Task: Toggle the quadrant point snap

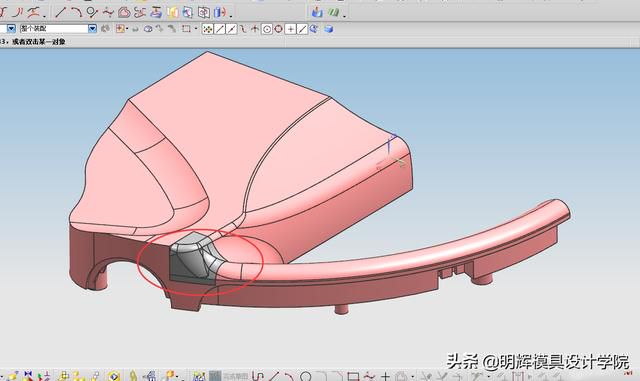Action: tap(279, 29)
